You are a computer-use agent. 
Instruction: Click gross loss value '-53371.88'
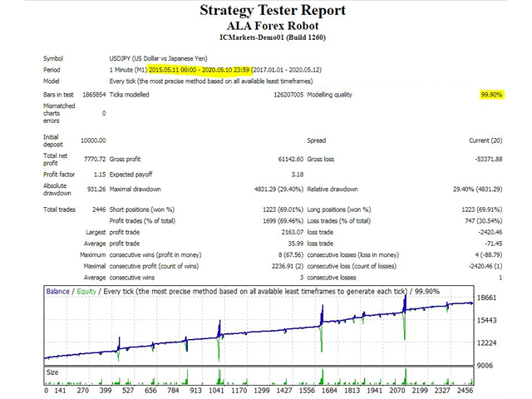[489, 159]
